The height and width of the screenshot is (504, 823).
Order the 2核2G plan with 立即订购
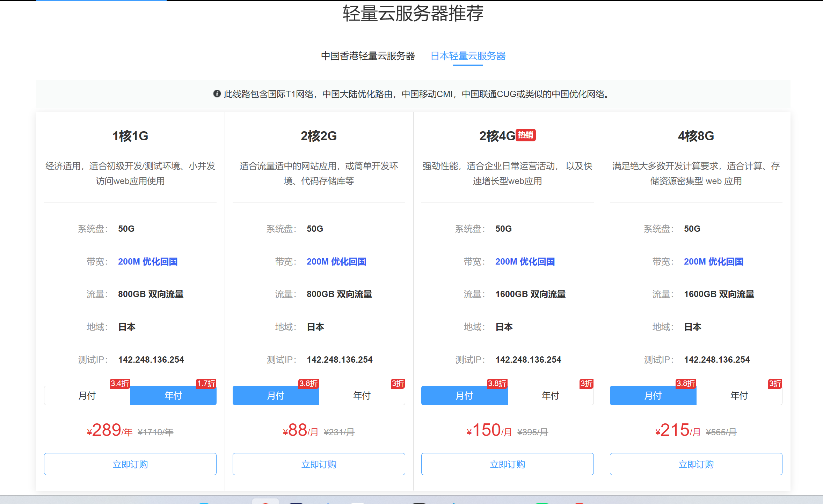319,464
